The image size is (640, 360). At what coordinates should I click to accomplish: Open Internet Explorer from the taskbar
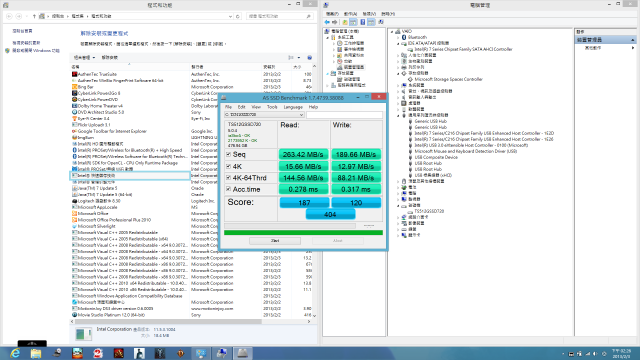[15, 353]
